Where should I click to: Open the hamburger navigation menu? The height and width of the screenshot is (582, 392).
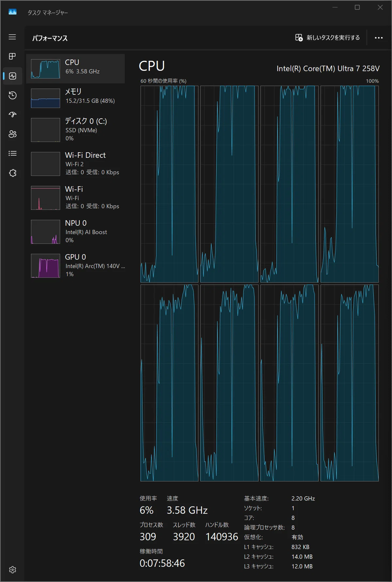click(12, 37)
